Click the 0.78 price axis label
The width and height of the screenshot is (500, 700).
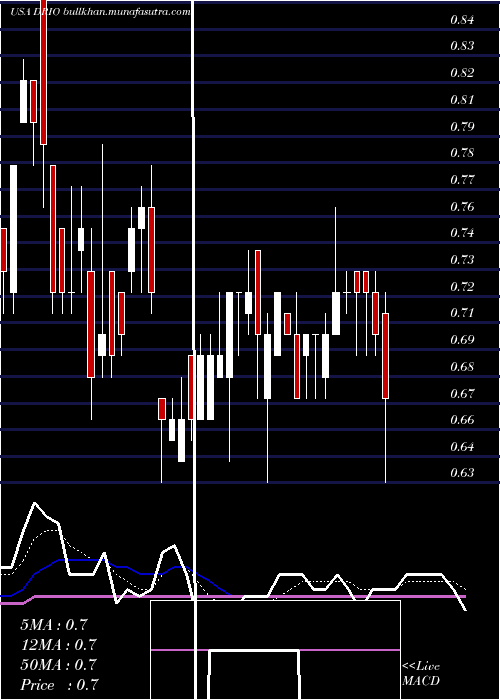[462, 153]
